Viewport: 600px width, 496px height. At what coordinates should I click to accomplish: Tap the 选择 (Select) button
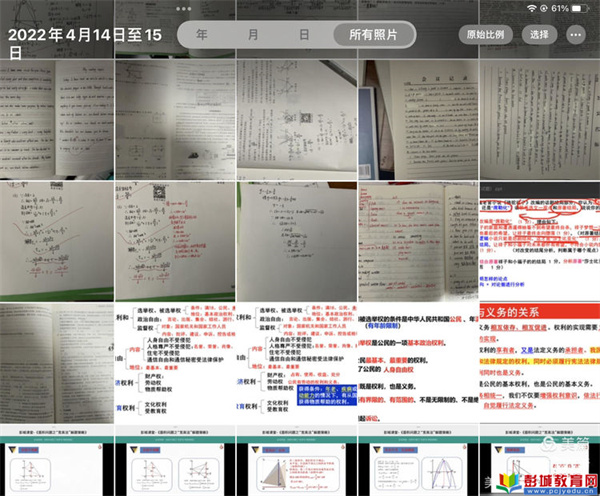click(539, 35)
